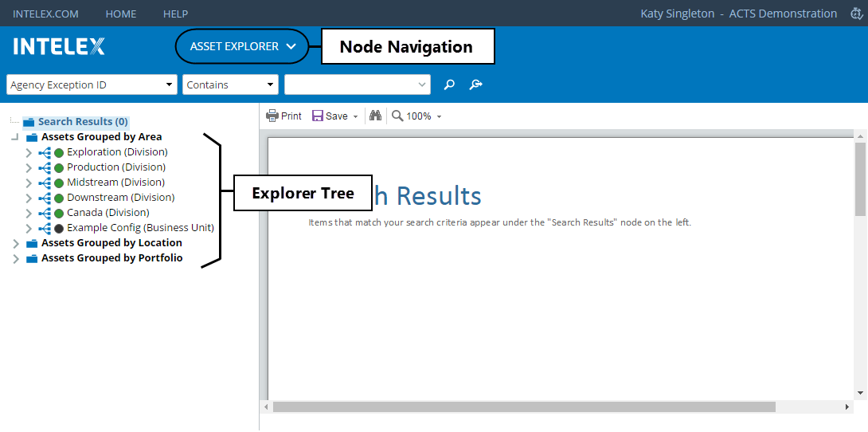Click the hierarchy icon beside Midstream

point(45,183)
